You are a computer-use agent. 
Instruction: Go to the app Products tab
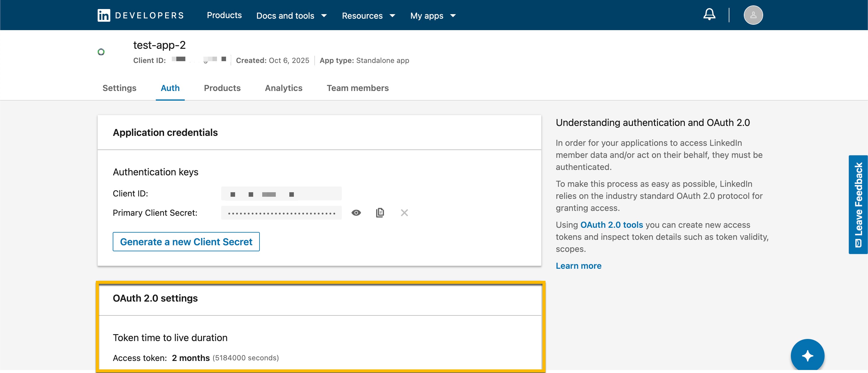[x=222, y=88]
